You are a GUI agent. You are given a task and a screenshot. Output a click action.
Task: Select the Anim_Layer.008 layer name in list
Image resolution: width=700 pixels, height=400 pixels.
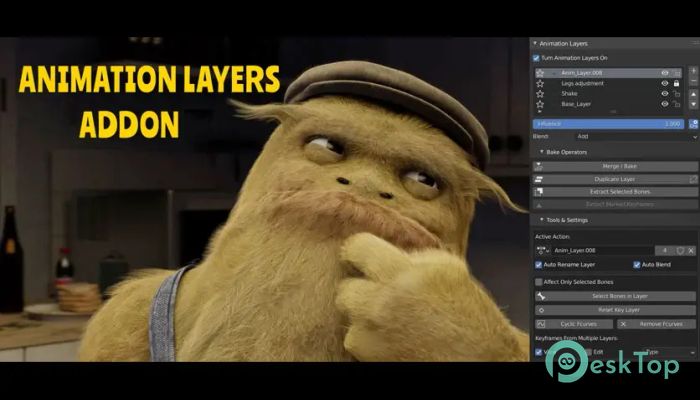[x=581, y=73]
